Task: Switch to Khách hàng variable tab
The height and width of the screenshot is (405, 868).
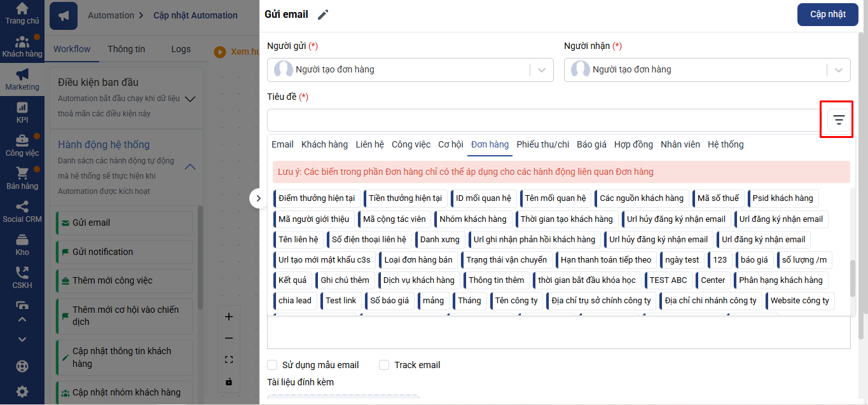Action: coord(324,144)
